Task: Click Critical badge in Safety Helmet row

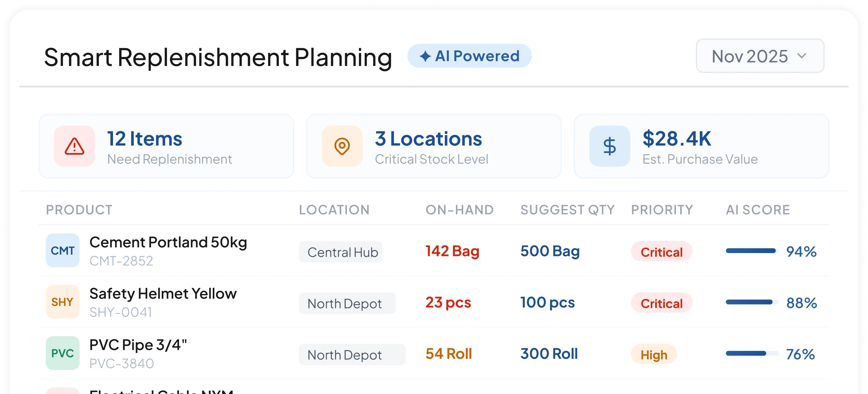Action: (x=662, y=303)
